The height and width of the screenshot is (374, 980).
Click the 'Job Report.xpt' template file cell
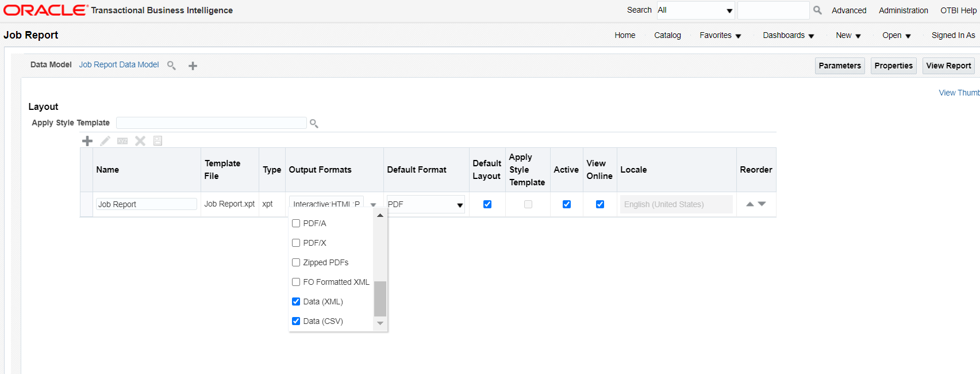pos(229,204)
